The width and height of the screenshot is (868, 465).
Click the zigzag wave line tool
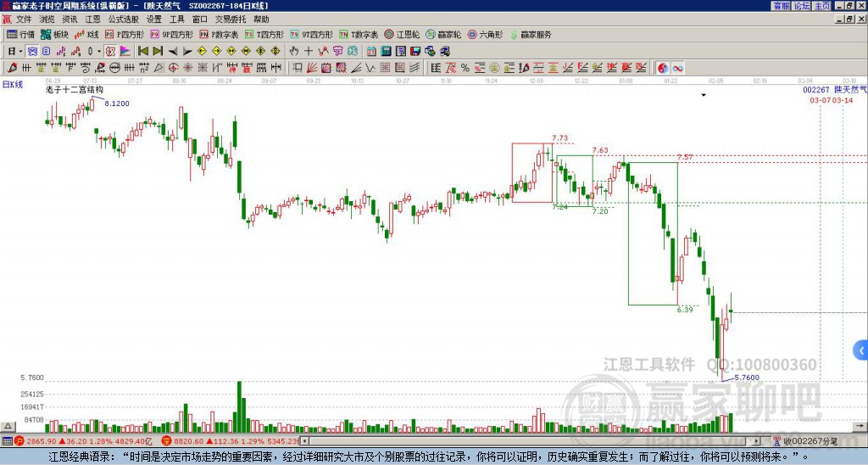(370, 68)
